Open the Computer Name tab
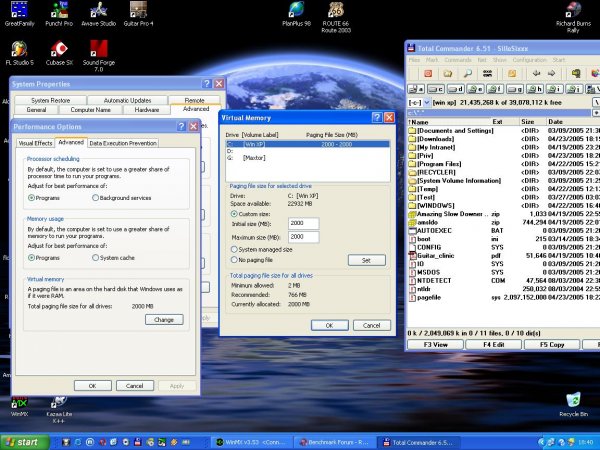600x450 pixels. (90, 110)
